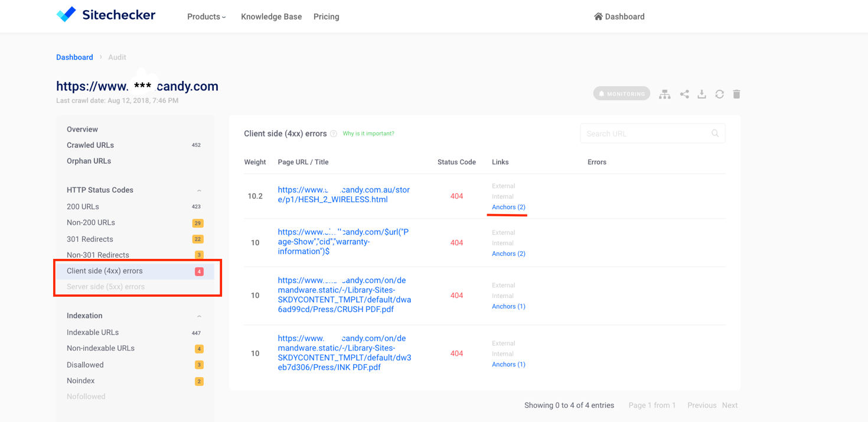Click the Weight column header
The height and width of the screenshot is (422, 868).
click(x=255, y=162)
